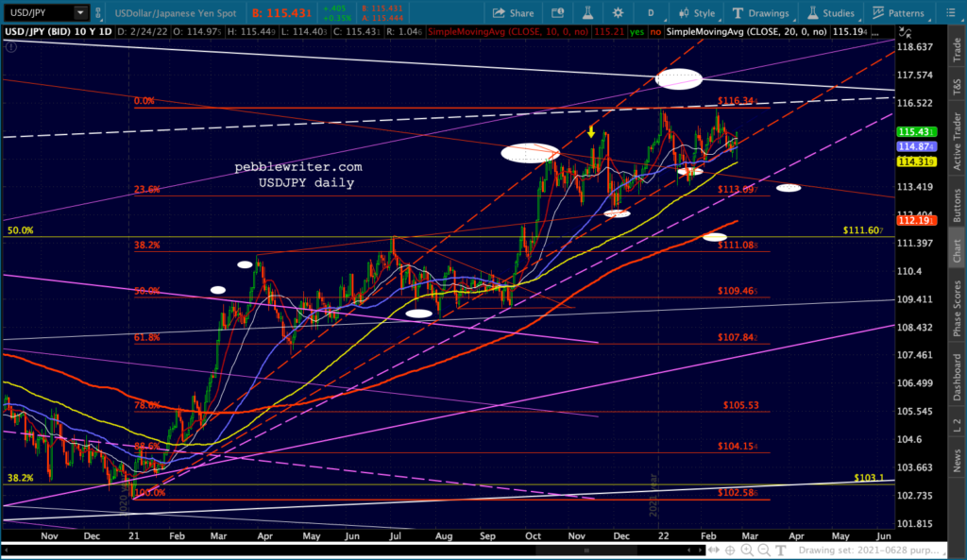This screenshot has width=967, height=560.
Task: Click the $116.34 Fibonacci level label
Action: tap(738, 100)
